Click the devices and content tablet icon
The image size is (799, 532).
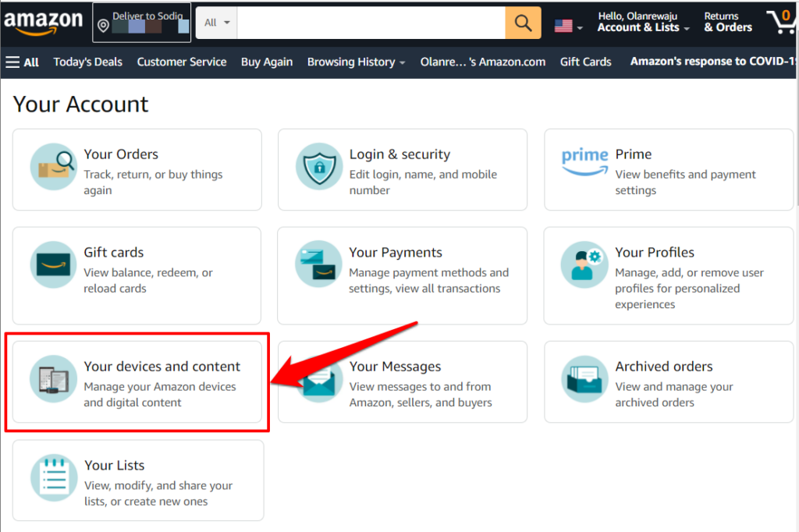[54, 378]
